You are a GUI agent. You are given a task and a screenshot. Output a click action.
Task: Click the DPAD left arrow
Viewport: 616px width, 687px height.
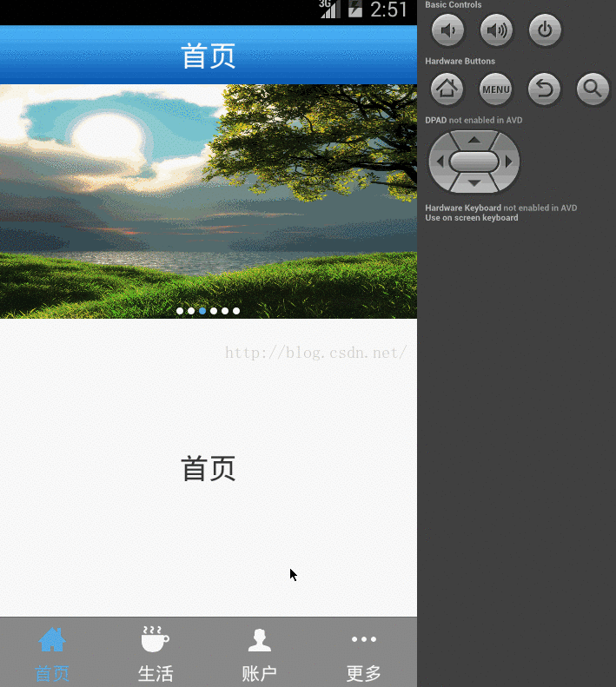tap(440, 162)
